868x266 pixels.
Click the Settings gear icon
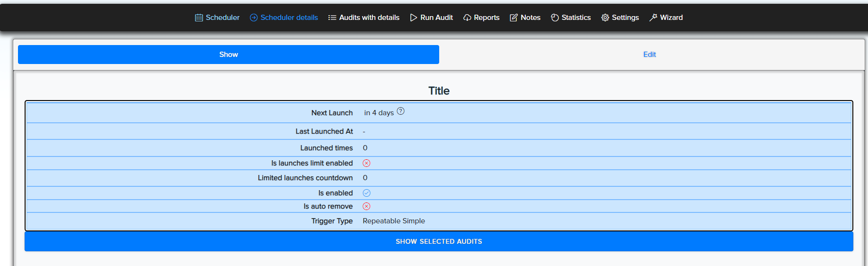pyautogui.click(x=605, y=18)
